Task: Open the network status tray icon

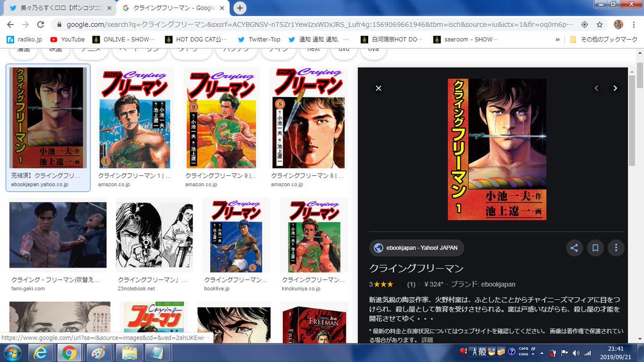Action: pyautogui.click(x=587, y=353)
